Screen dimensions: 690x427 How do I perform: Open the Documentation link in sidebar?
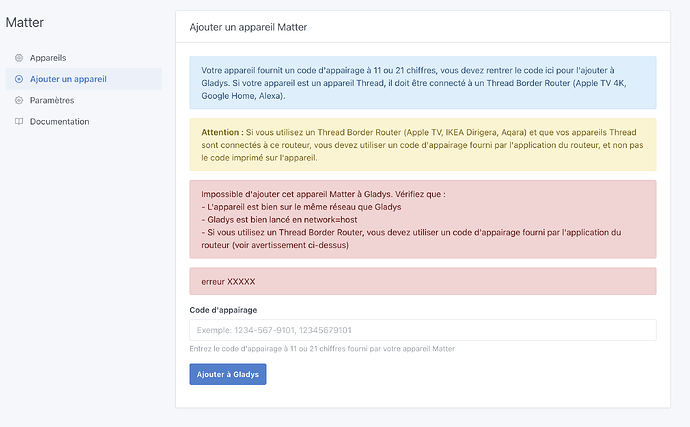59,122
